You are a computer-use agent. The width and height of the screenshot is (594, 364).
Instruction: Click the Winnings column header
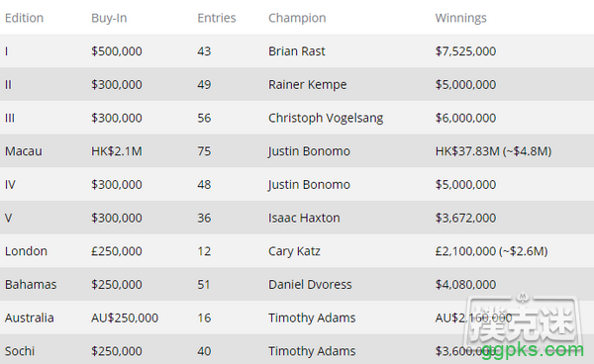[x=460, y=18]
